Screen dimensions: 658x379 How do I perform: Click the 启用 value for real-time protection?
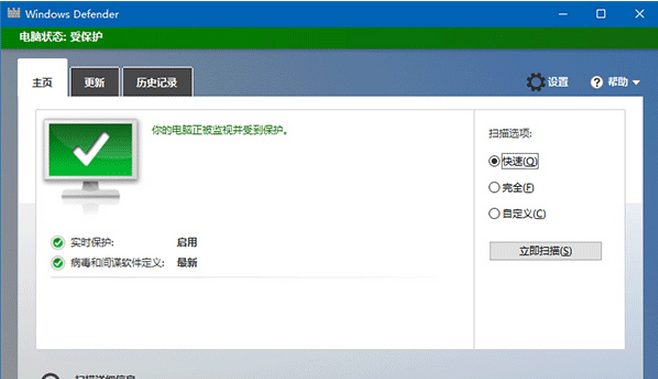click(x=187, y=243)
